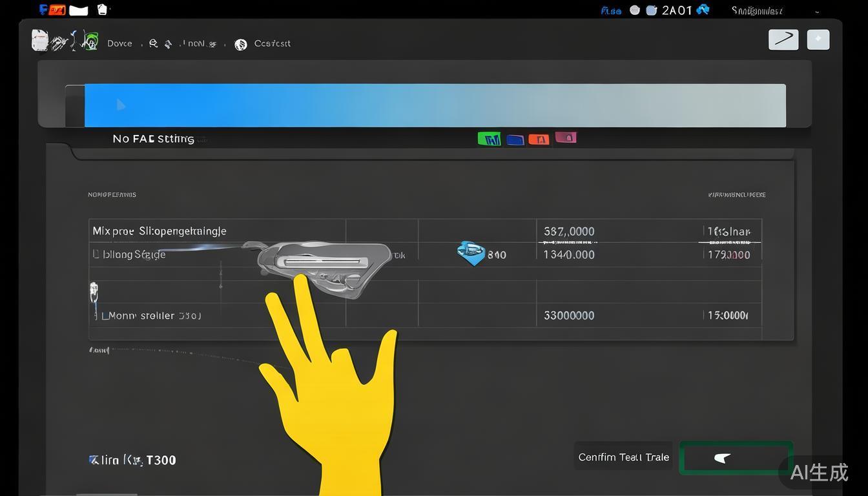Click the magnifier icon next to Dovce
Image resolution: width=868 pixels, height=496 pixels.
(153, 44)
